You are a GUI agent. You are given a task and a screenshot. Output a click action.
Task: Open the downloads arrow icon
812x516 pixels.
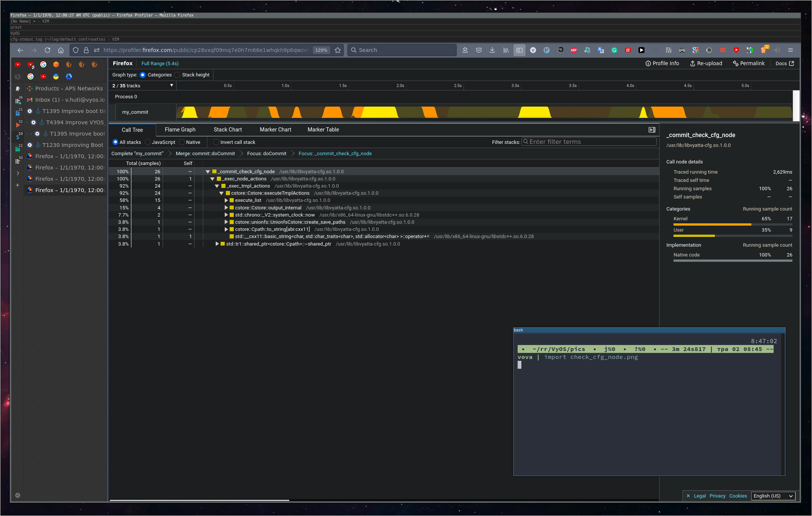click(492, 50)
